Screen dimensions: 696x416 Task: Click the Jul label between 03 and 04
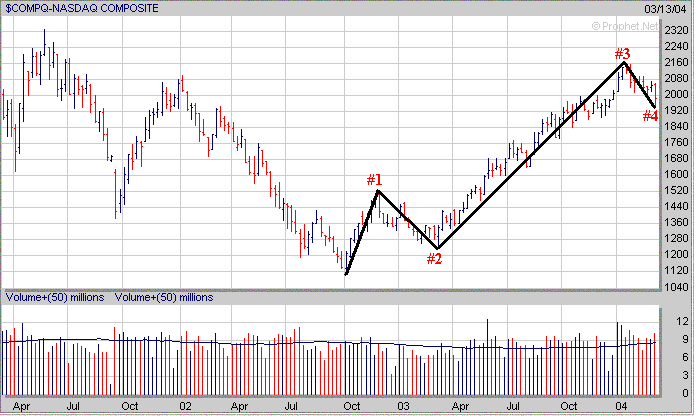513,406
